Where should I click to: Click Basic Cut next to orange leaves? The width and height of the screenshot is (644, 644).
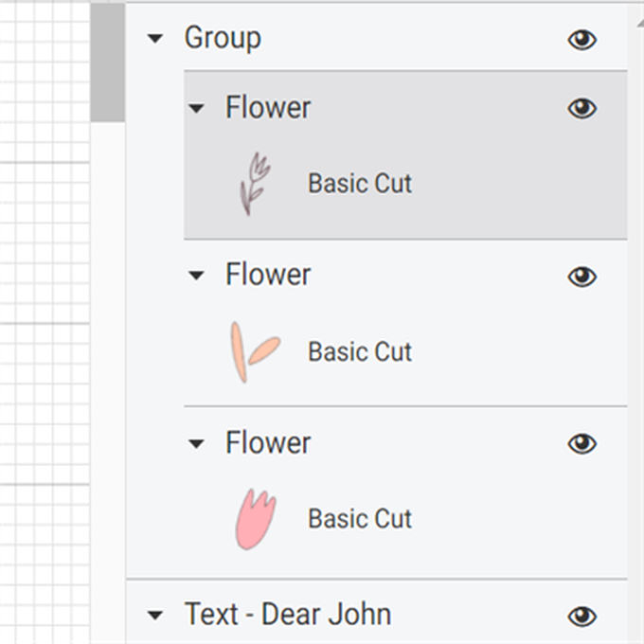coord(360,351)
